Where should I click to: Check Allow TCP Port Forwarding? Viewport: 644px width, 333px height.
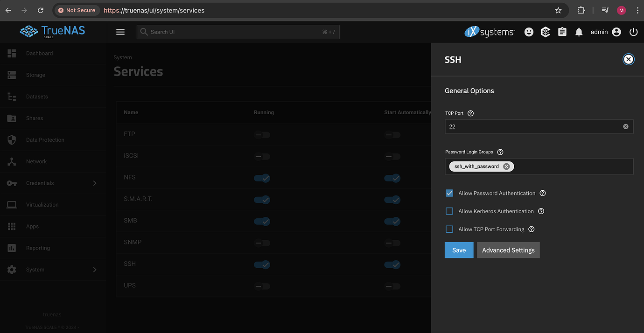tap(449, 229)
